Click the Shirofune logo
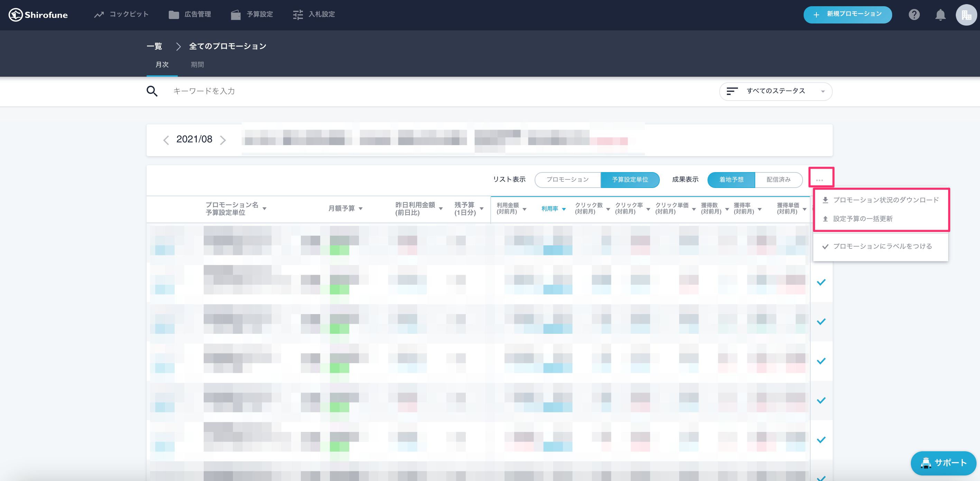980x481 pixels. coord(38,15)
